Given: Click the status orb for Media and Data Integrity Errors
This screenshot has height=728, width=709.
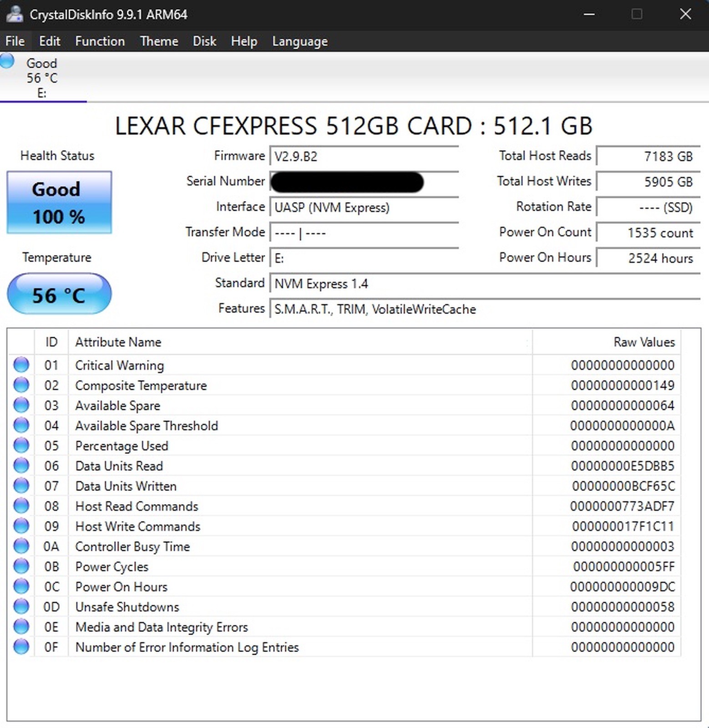Looking at the screenshot, I should click(x=21, y=627).
